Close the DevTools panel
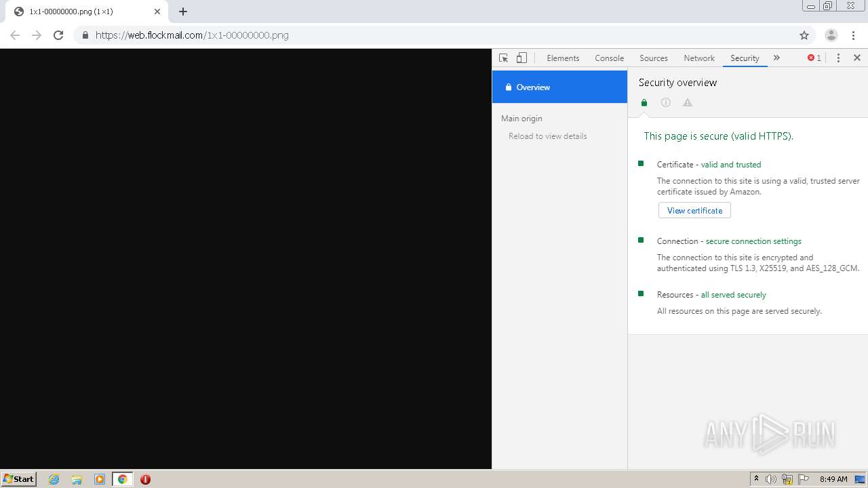 point(857,58)
